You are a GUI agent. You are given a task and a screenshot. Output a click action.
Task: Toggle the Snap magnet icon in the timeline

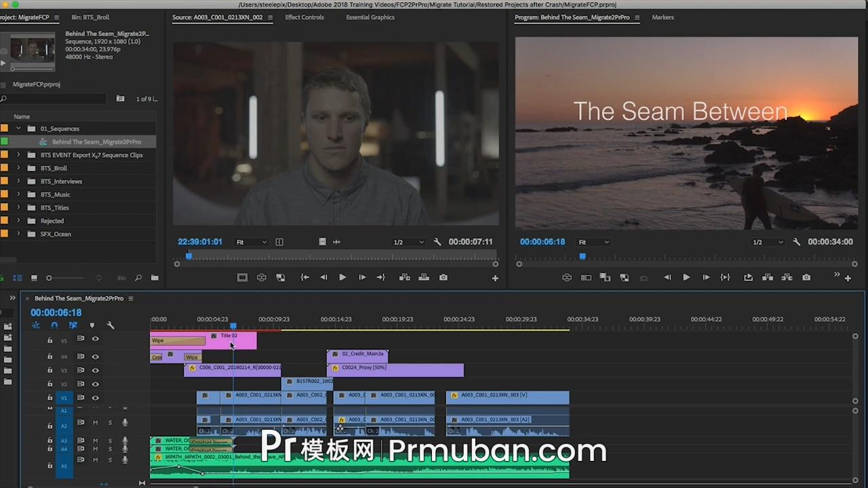(54, 325)
